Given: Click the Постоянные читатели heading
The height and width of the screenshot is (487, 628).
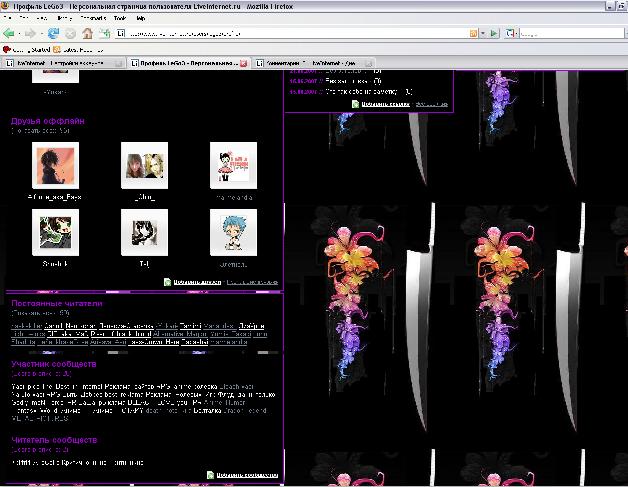Looking at the screenshot, I should pyautogui.click(x=57, y=303).
